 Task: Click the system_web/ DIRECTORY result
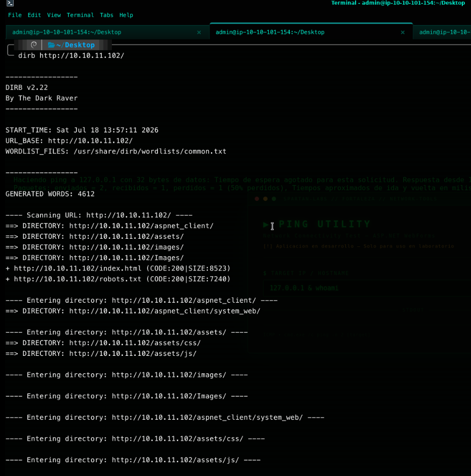coord(133,311)
